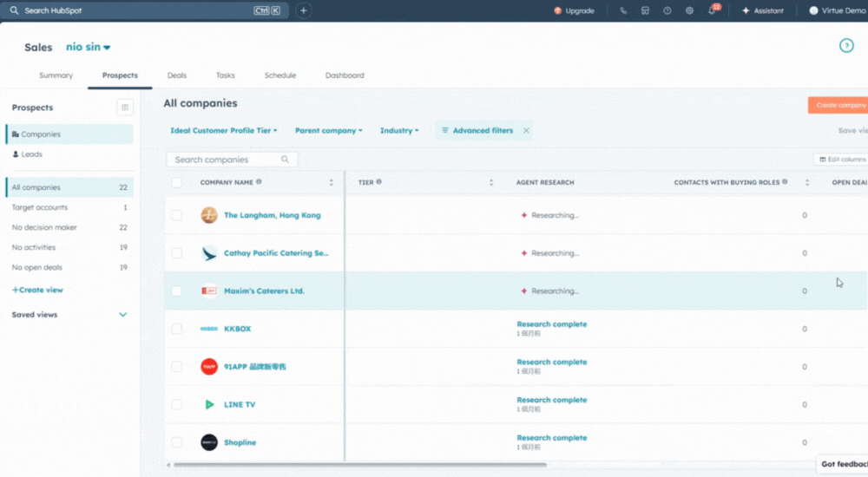Tick the checkbox next to KKBOX

[x=177, y=329]
